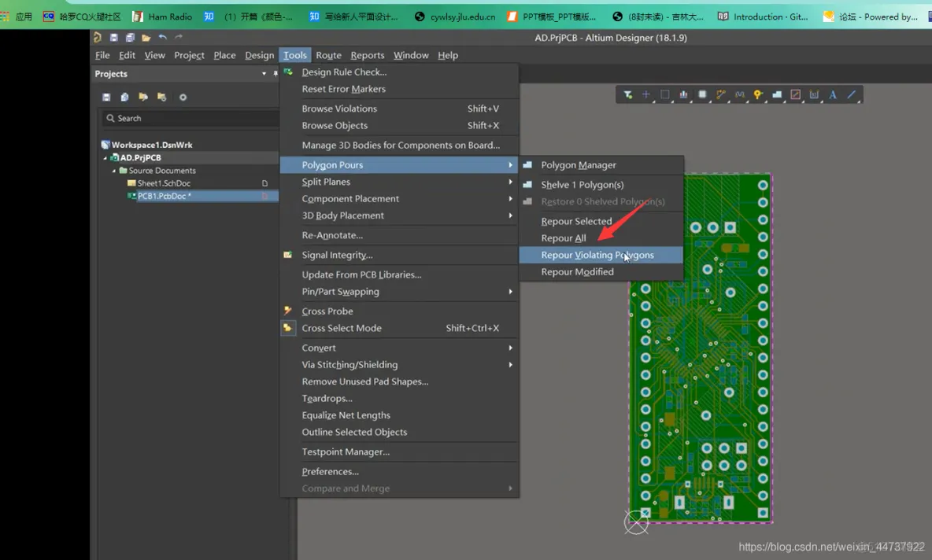Click the Projects panel refresh folder icon
Viewport: 932px width, 560px height.
coord(161,97)
